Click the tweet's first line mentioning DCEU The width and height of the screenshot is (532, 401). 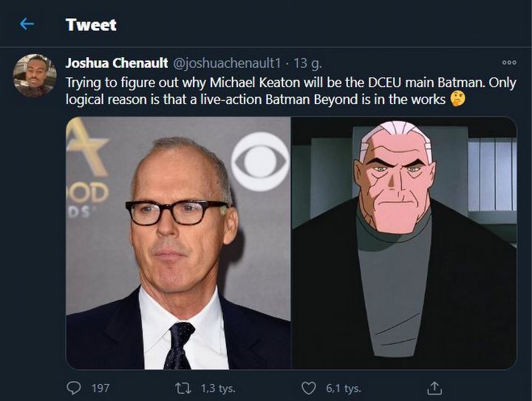(290, 82)
